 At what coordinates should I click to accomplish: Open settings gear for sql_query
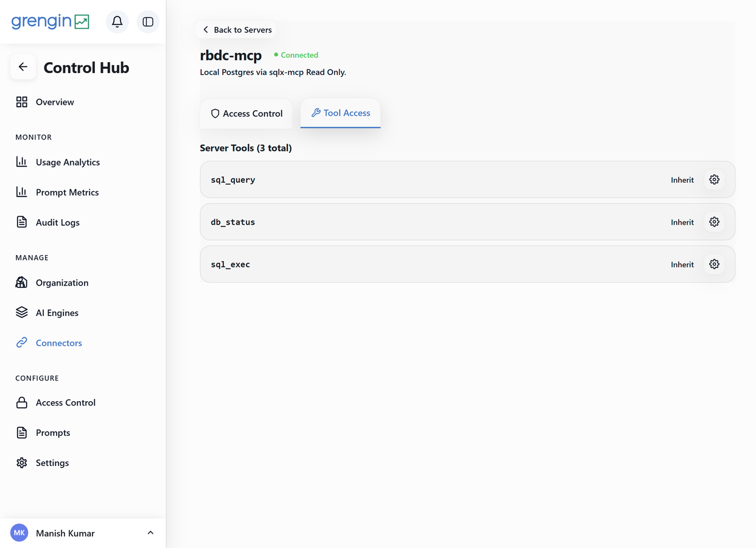tap(714, 180)
